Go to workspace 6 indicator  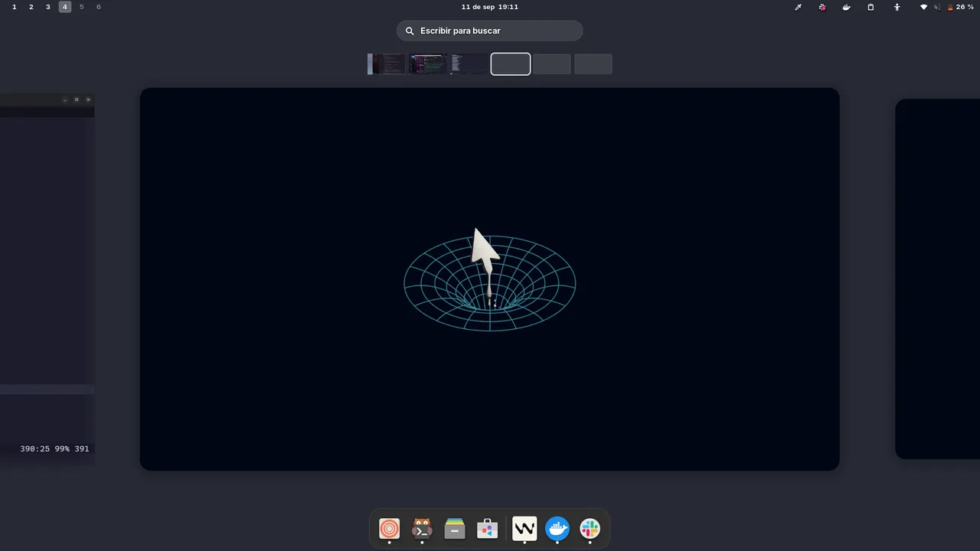99,7
